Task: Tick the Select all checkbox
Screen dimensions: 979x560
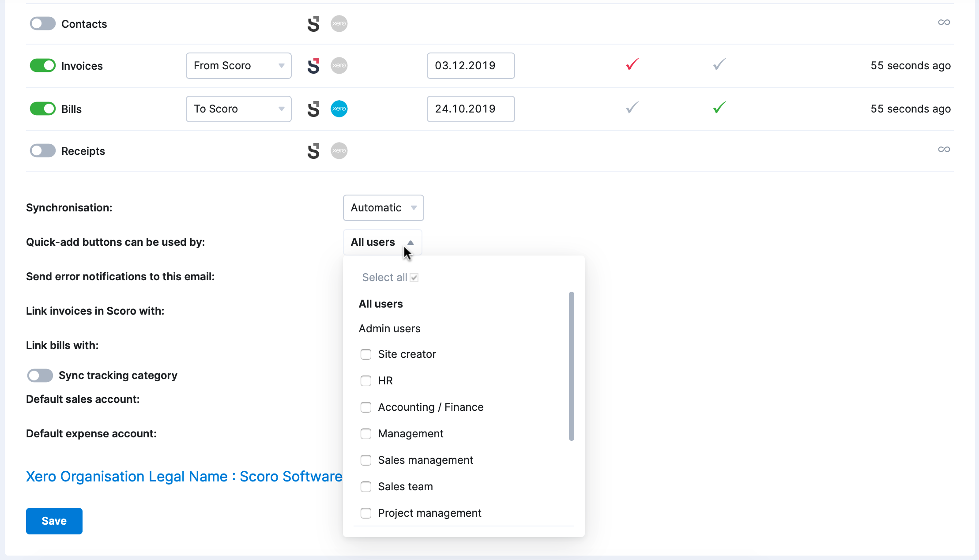Action: [x=414, y=278]
